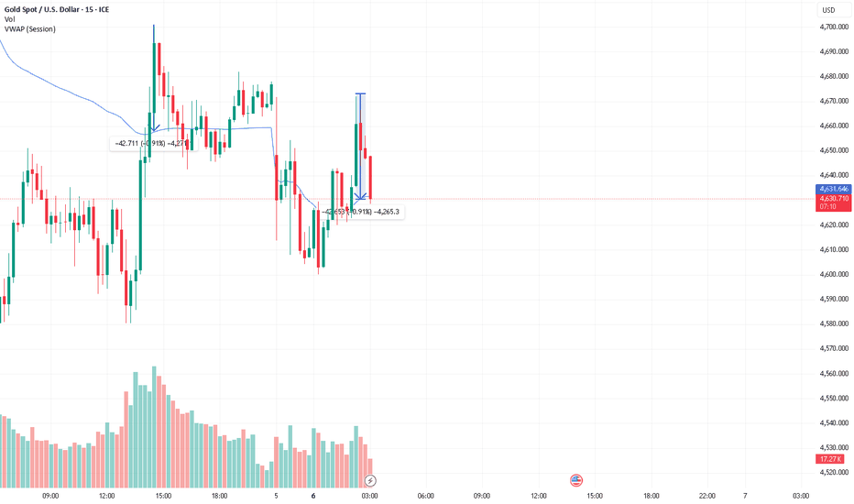Click the date marker 7 on time axis

point(745,496)
